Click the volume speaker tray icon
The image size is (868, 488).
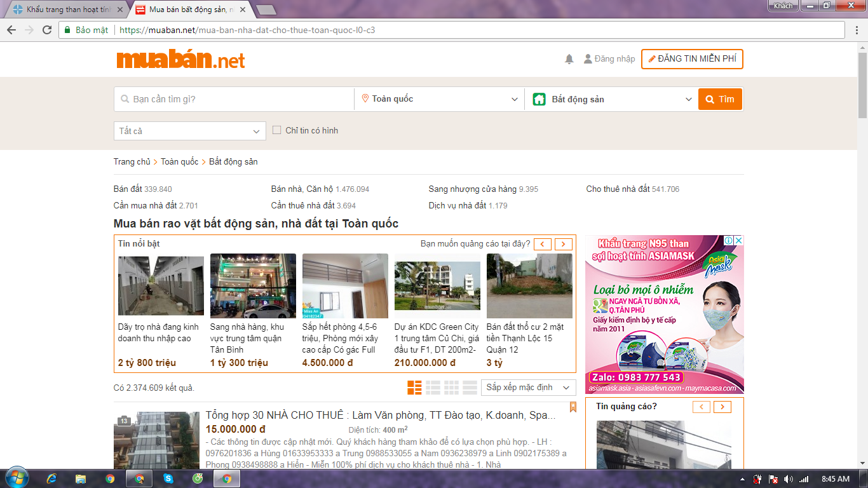[x=789, y=478]
